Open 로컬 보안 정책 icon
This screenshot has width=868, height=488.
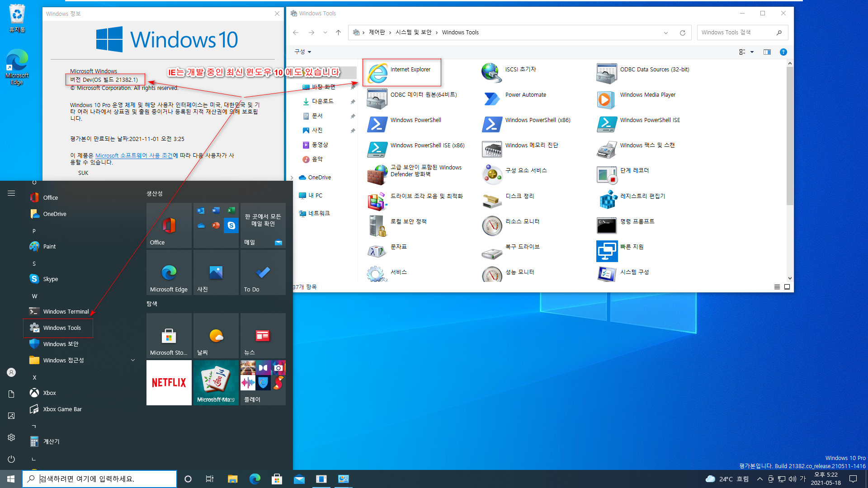377,225
